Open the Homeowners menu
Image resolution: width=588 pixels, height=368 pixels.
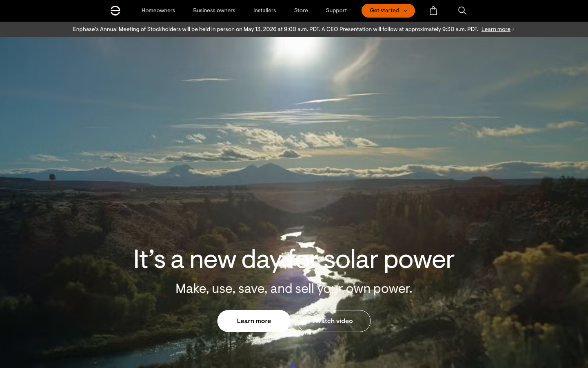(x=158, y=11)
